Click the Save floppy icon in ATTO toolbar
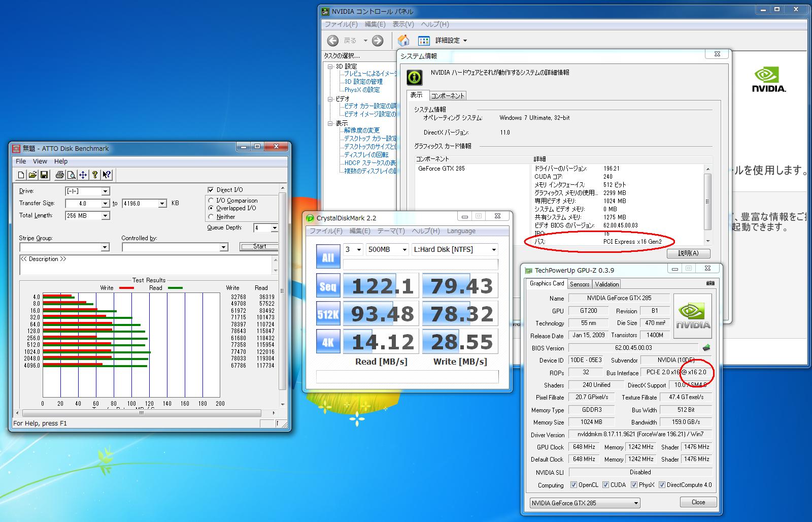The width and height of the screenshot is (812, 522). pyautogui.click(x=44, y=175)
